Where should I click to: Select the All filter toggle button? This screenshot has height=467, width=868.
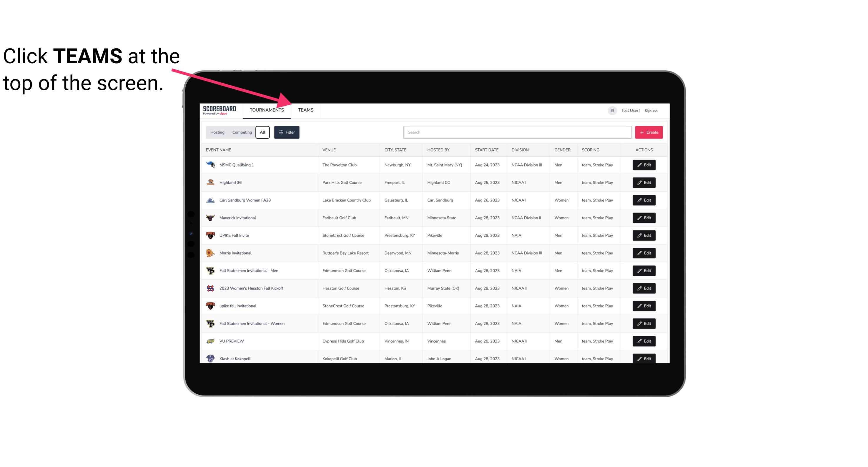(263, 132)
